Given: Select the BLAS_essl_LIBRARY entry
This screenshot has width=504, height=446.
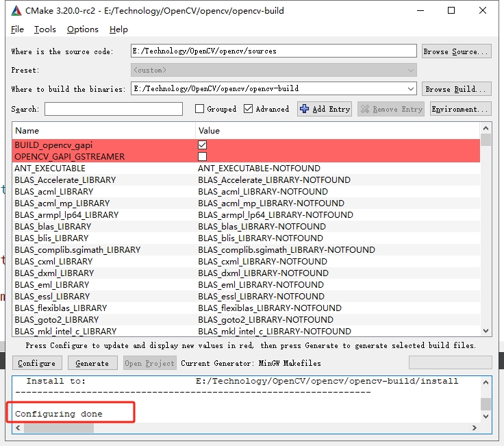Looking at the screenshot, I should coord(53,297).
